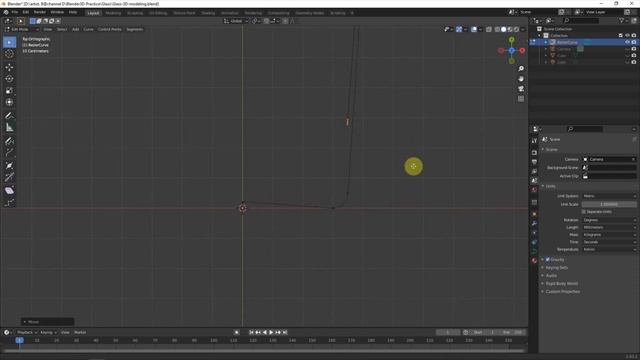Open the Material properties tab icon
640x360 pixels.
click(x=534, y=260)
